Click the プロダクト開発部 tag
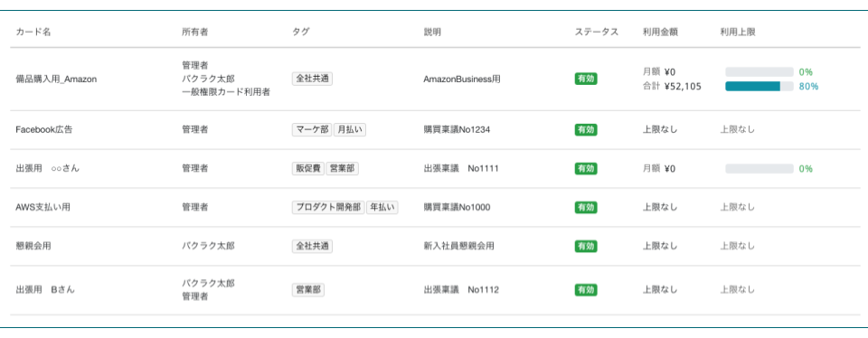 tap(328, 208)
